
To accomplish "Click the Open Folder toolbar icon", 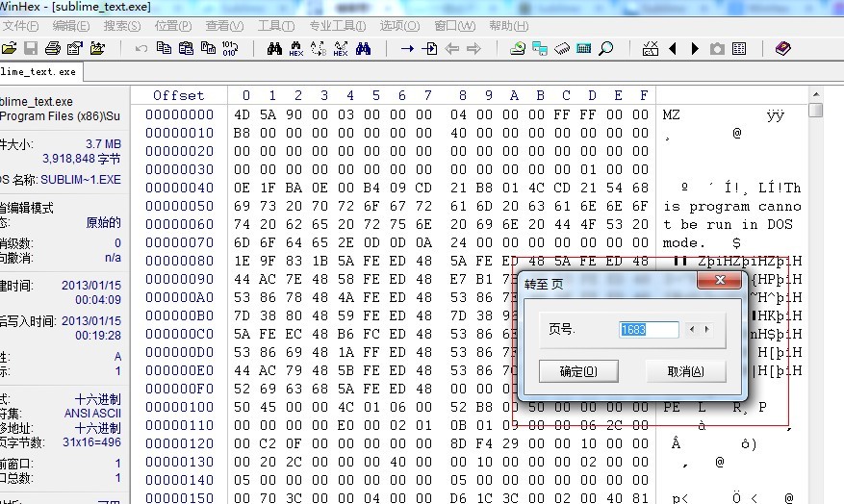I will pyautogui.click(x=97, y=48).
